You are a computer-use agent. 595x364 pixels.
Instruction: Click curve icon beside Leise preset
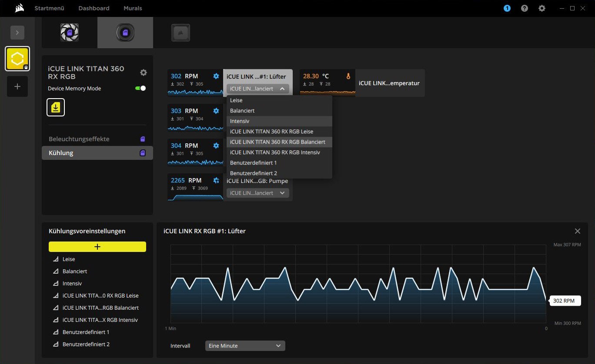point(55,259)
